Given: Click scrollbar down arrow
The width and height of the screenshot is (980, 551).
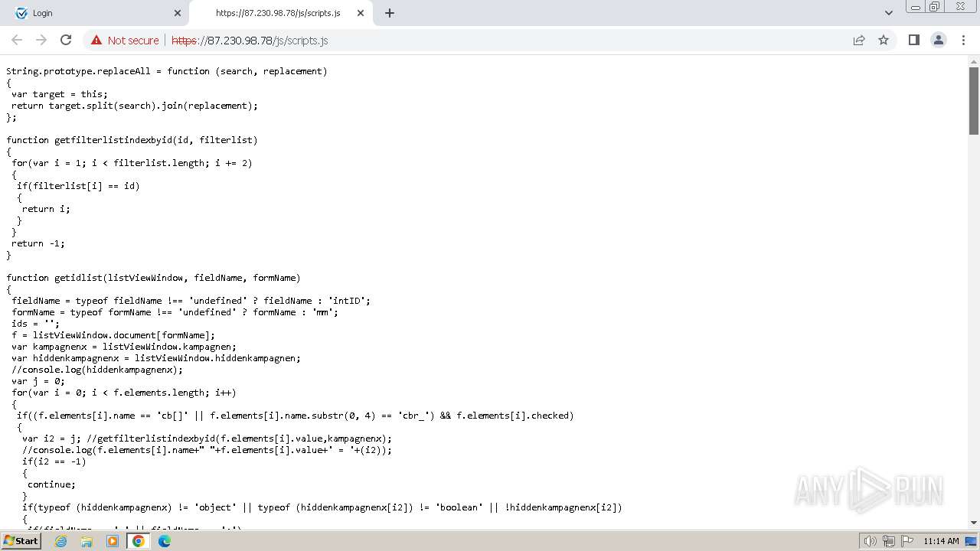Looking at the screenshot, I should click(x=974, y=523).
